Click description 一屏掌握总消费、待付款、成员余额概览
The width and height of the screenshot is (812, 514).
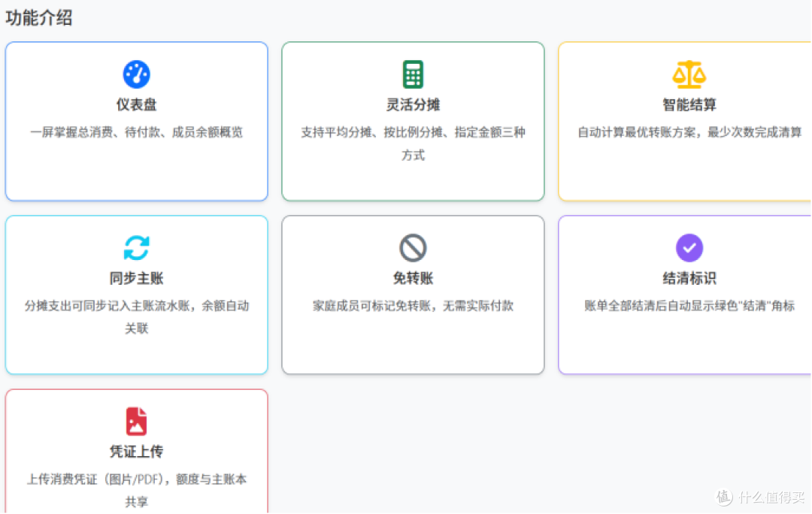pos(136,132)
